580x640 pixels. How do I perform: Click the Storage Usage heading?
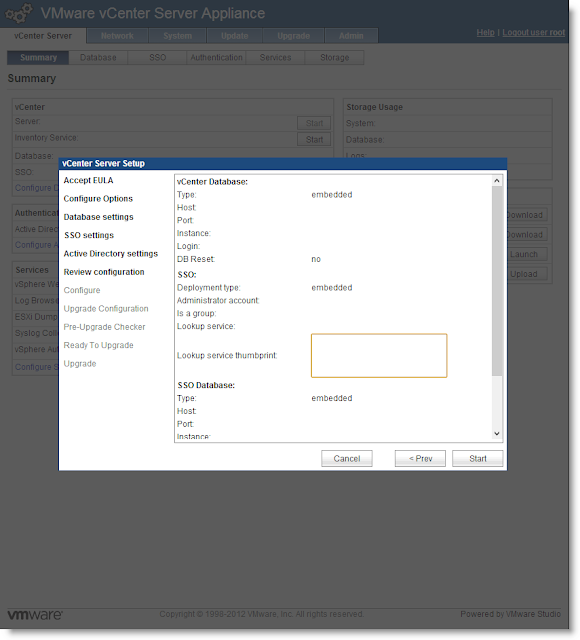coord(374,107)
